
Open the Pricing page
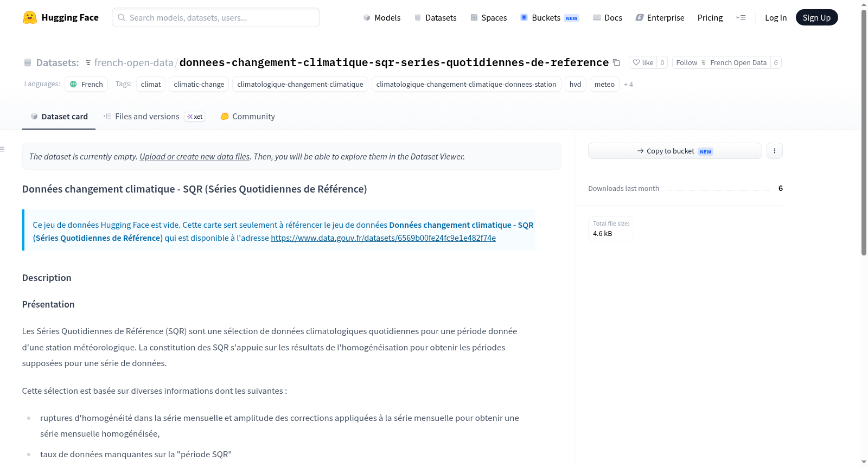coord(710,17)
